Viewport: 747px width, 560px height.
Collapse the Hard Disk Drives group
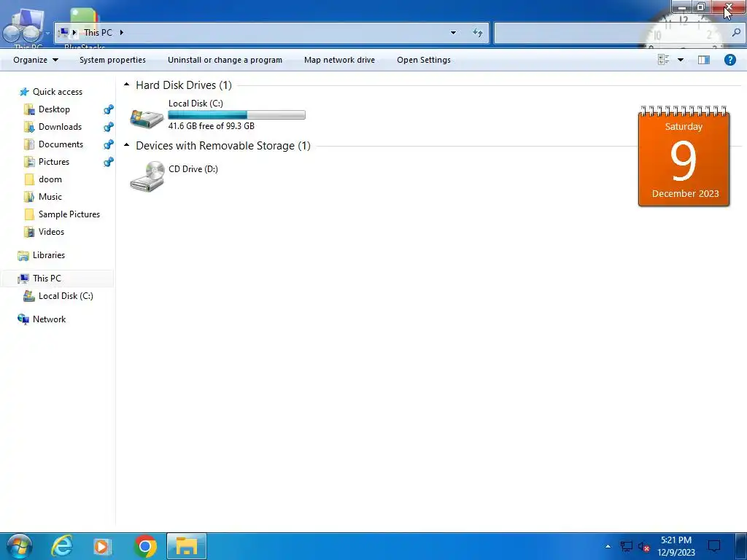126,85
